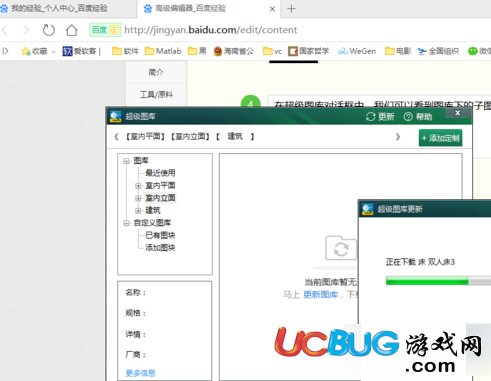Click the 超级图库更新 dialog logo icon

click(x=368, y=209)
